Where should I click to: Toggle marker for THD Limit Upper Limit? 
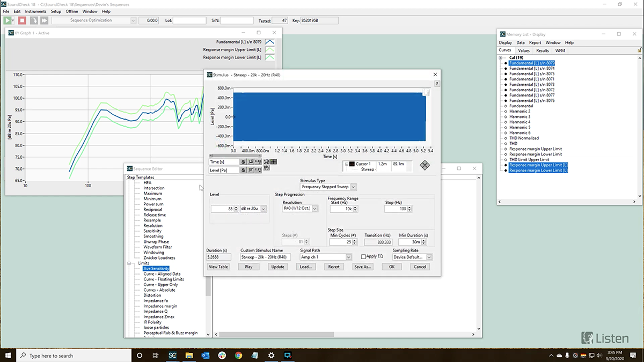coord(506,160)
